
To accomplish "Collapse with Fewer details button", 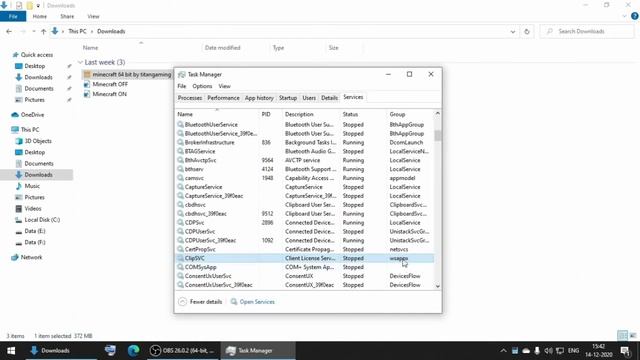I will point(200,302).
